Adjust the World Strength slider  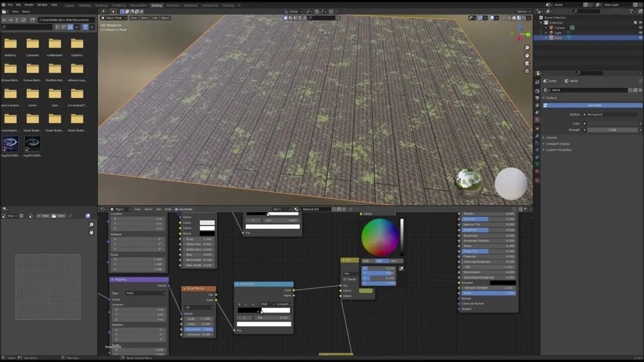click(x=612, y=130)
